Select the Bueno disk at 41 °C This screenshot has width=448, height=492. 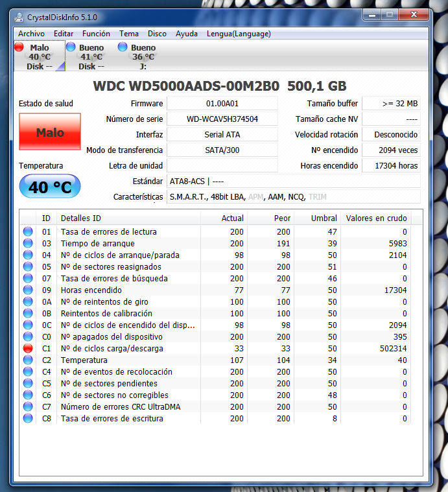pos(90,56)
